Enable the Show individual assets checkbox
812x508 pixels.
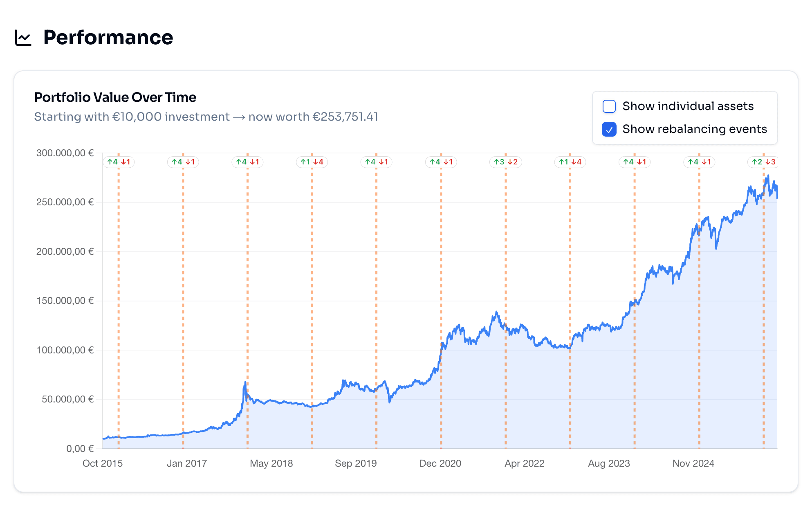tap(609, 106)
